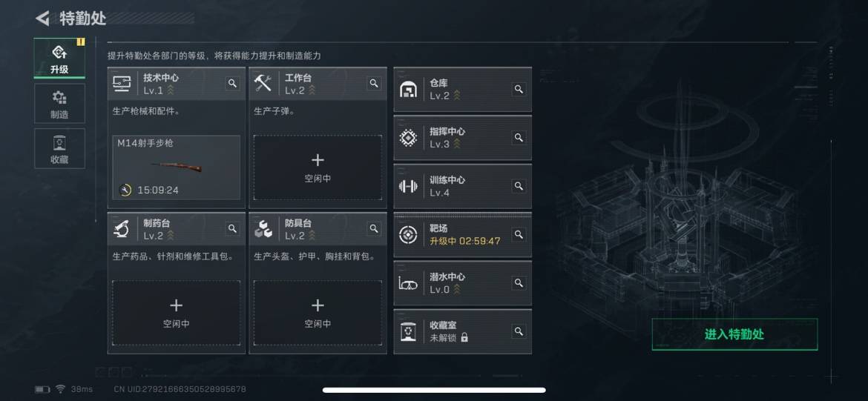Inspect locked 收藏室 via magnifier

pyautogui.click(x=519, y=331)
